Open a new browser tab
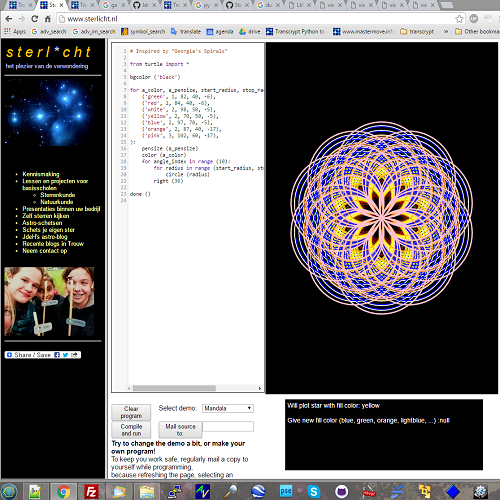 446,5
